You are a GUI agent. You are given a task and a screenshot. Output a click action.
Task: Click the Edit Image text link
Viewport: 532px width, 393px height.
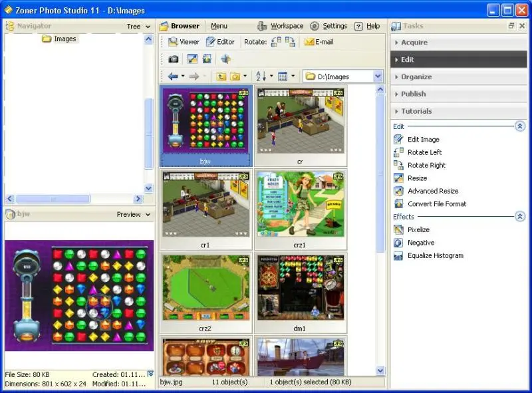424,140
